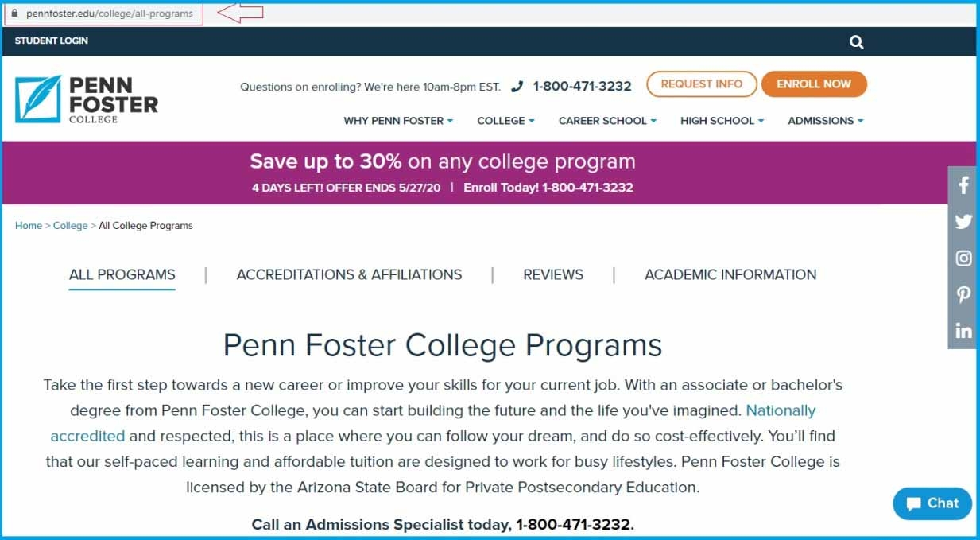Image resolution: width=980 pixels, height=540 pixels.
Task: Expand the COLLEGE navigation dropdown
Action: [505, 121]
